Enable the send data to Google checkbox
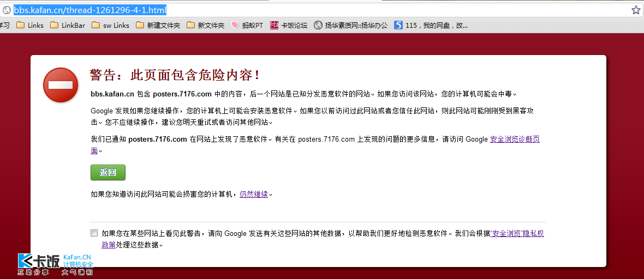 pyautogui.click(x=94, y=233)
